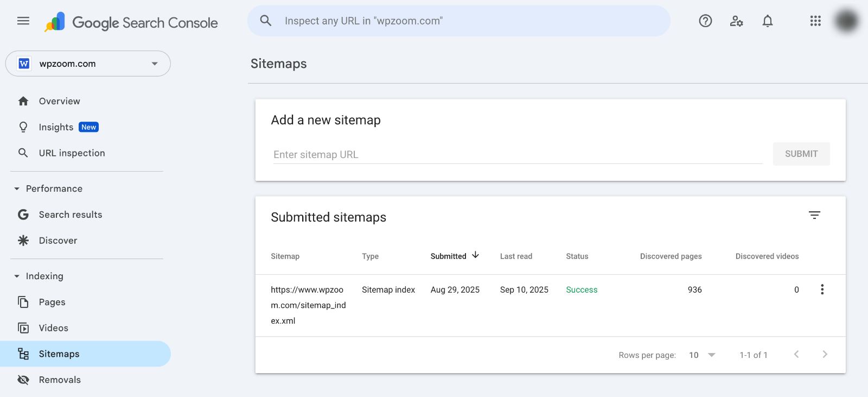The height and width of the screenshot is (397, 868).
Task: Open the filter icon for submitted sitemaps
Action: tap(814, 215)
